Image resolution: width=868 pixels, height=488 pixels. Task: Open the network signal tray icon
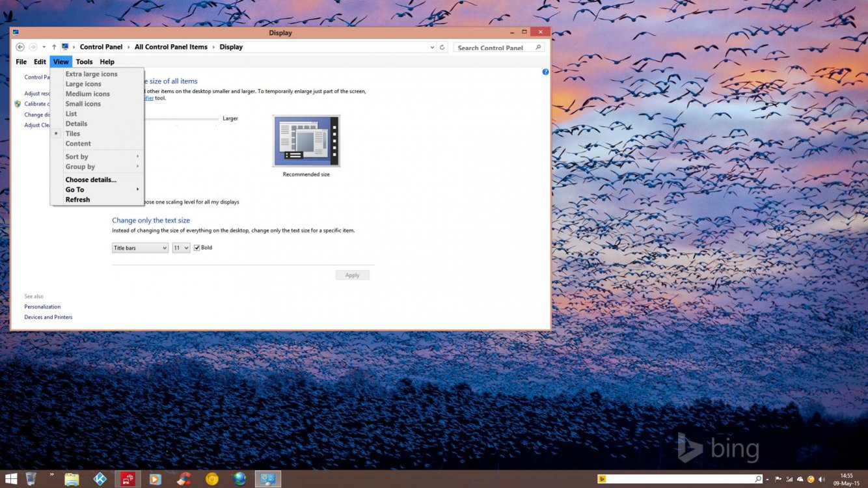click(x=789, y=480)
